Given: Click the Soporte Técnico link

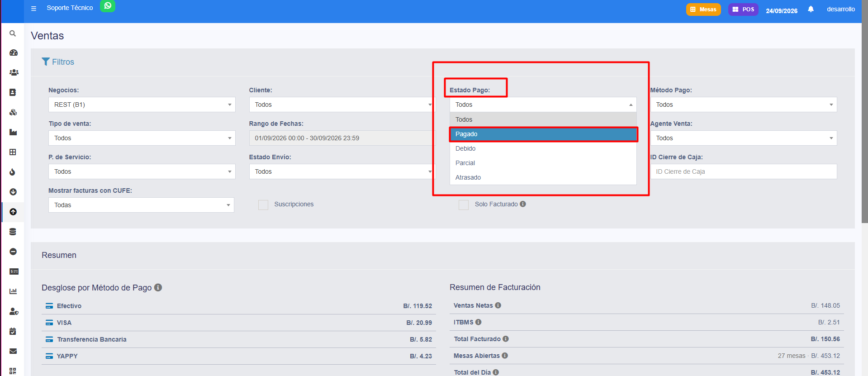Looking at the screenshot, I should [x=70, y=8].
